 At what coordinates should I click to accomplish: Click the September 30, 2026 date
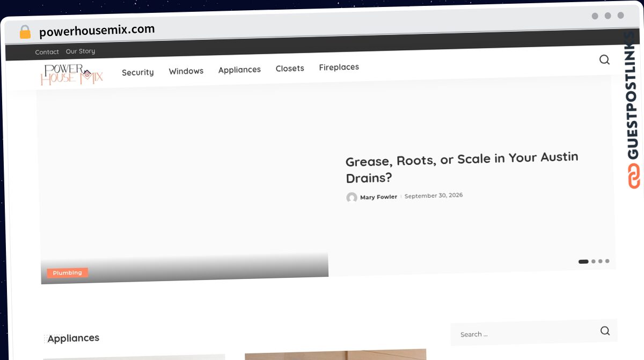coord(434,196)
